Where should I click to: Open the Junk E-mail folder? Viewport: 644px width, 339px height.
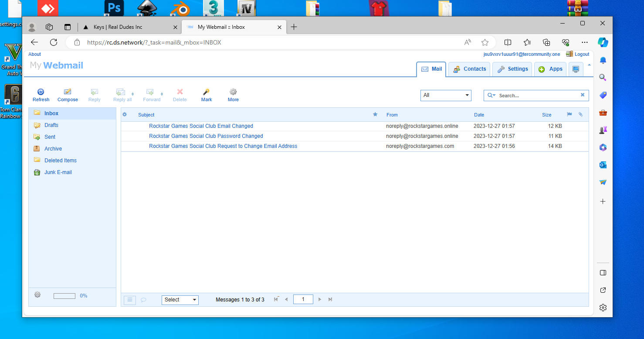pos(72,172)
